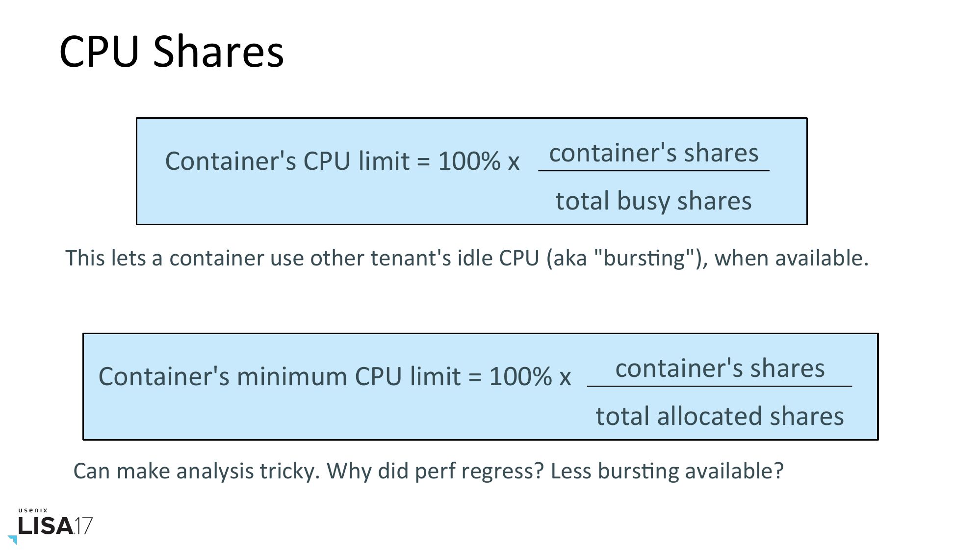The width and height of the screenshot is (980, 552).
Task: Click the fraction line above "total busy shares"
Action: pyautogui.click(x=653, y=171)
